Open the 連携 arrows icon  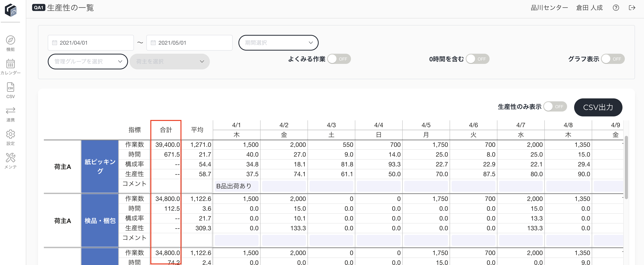coord(11,110)
